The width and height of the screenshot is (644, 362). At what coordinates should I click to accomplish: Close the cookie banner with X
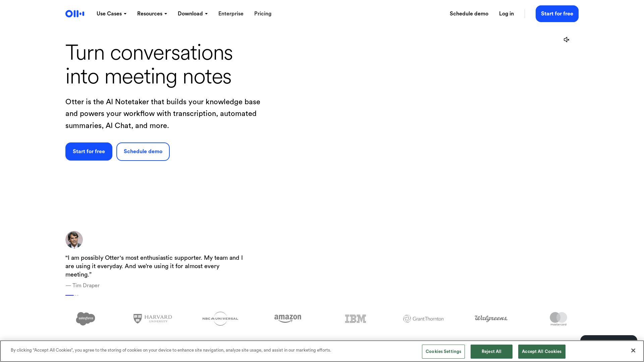(633, 350)
